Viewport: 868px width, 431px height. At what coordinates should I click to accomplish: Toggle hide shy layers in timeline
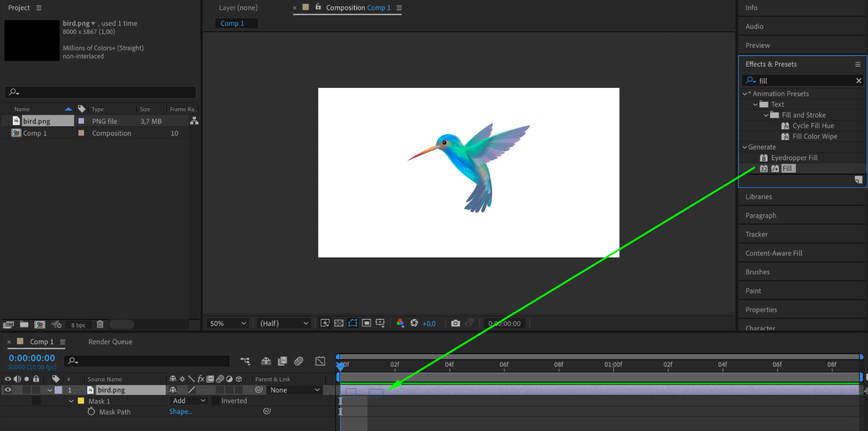pos(266,361)
